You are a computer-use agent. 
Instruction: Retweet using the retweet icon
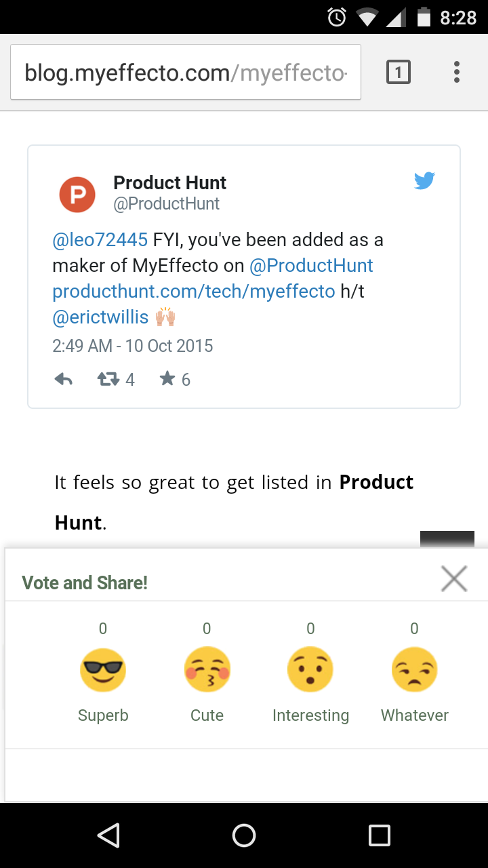coord(108,379)
